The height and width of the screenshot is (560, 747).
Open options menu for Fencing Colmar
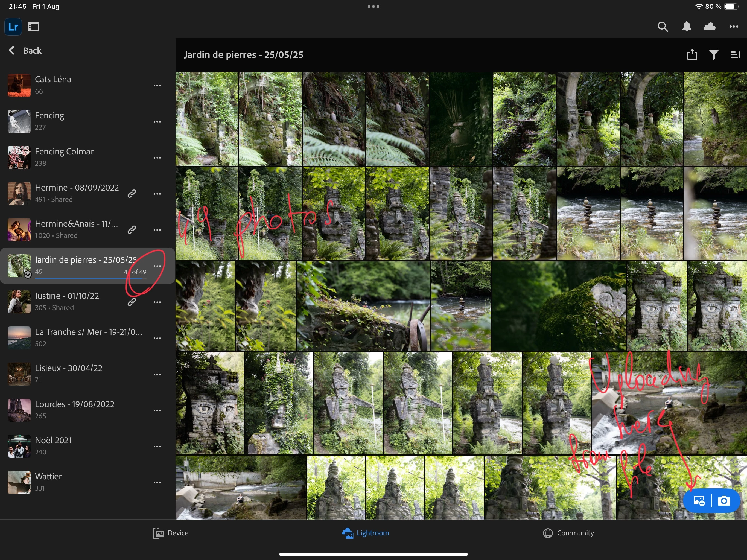[157, 158]
